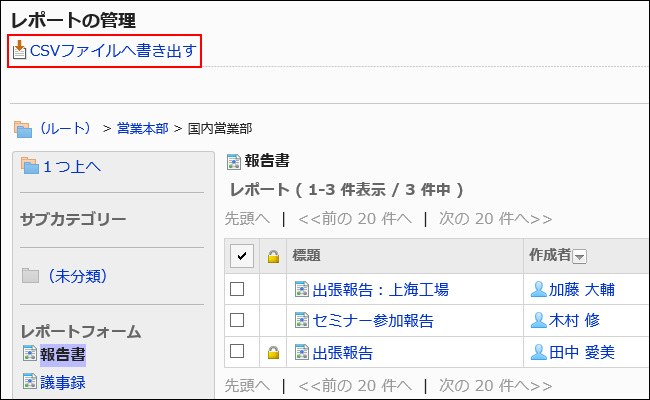Click the root folder icon in breadcrumb
This screenshot has height=400, width=650.
pyautogui.click(x=23, y=129)
